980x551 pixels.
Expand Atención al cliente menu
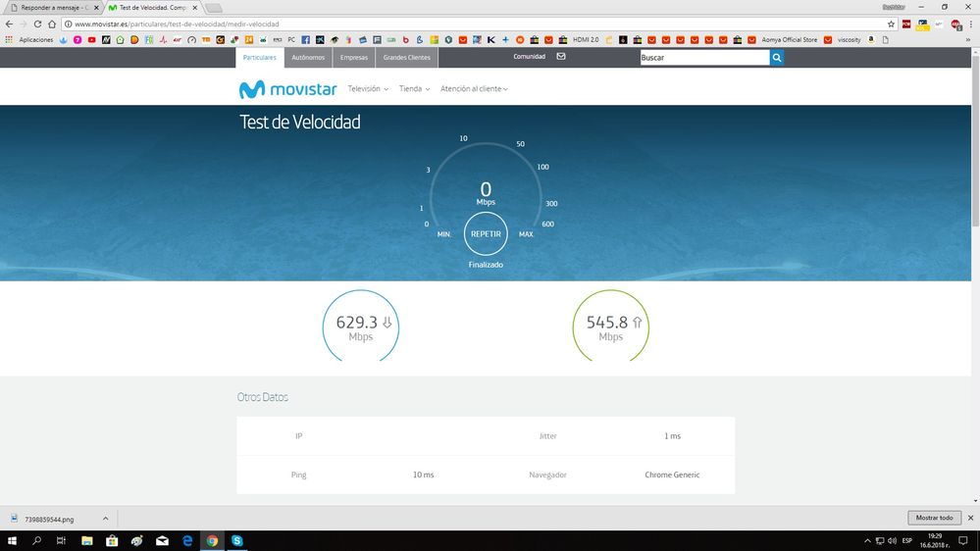[474, 89]
